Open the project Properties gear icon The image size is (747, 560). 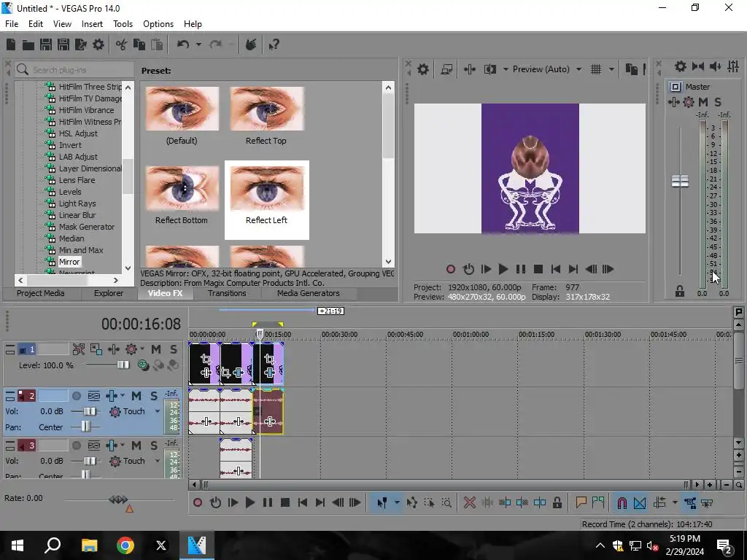(98, 44)
